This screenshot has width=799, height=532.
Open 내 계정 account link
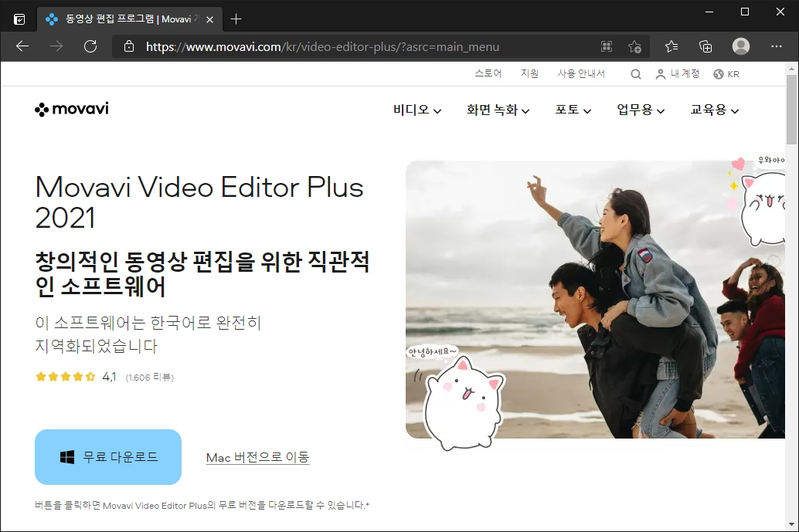coord(677,74)
